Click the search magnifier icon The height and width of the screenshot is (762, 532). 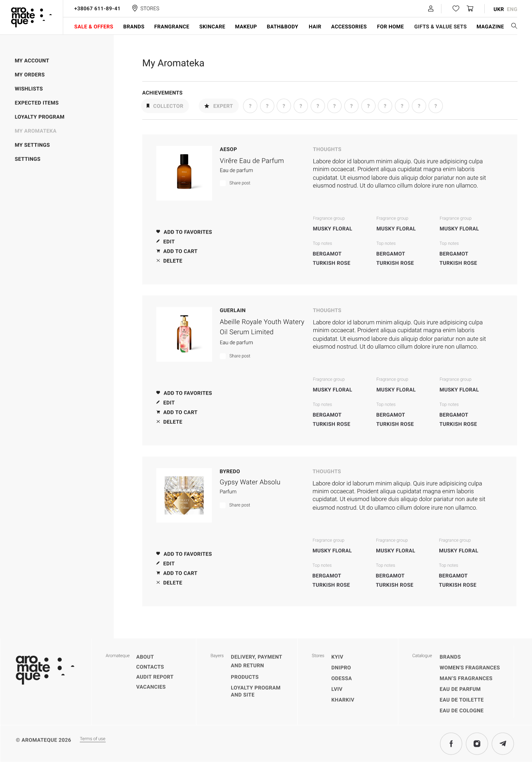coord(514,26)
